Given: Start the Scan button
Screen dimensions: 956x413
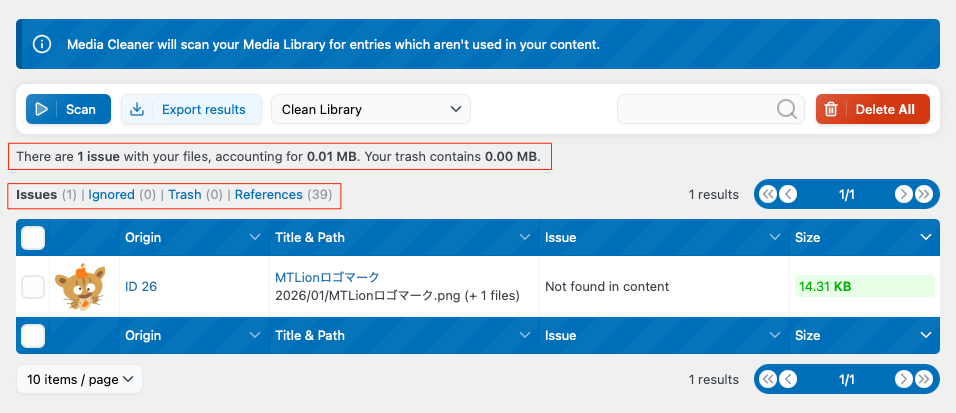Looking at the screenshot, I should pos(68,109).
